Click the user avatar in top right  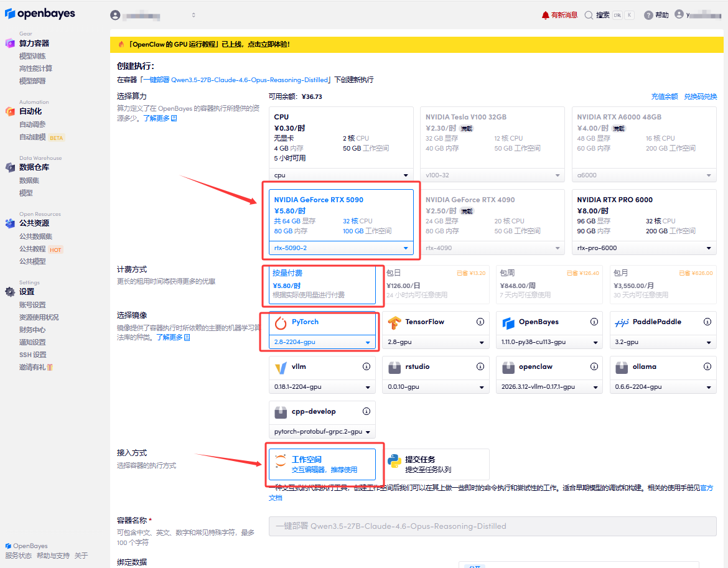(x=679, y=14)
